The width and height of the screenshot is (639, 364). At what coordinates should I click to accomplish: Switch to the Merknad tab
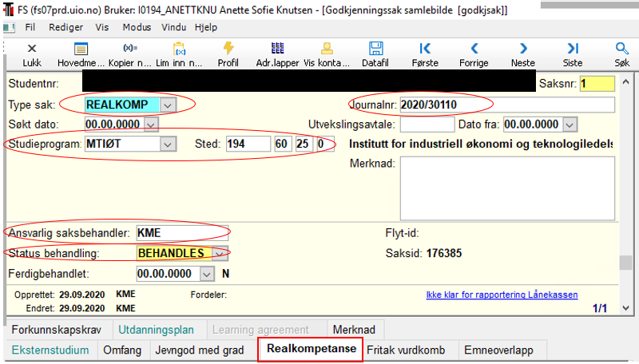[x=354, y=330]
